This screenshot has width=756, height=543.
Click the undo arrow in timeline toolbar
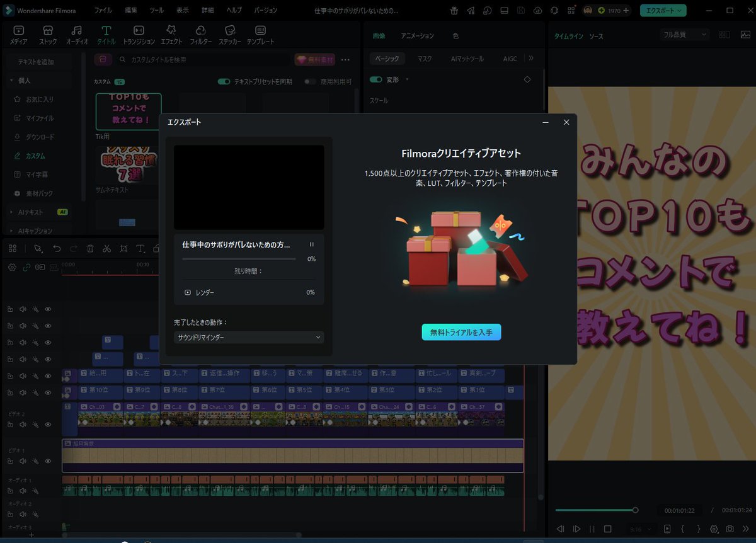57,249
